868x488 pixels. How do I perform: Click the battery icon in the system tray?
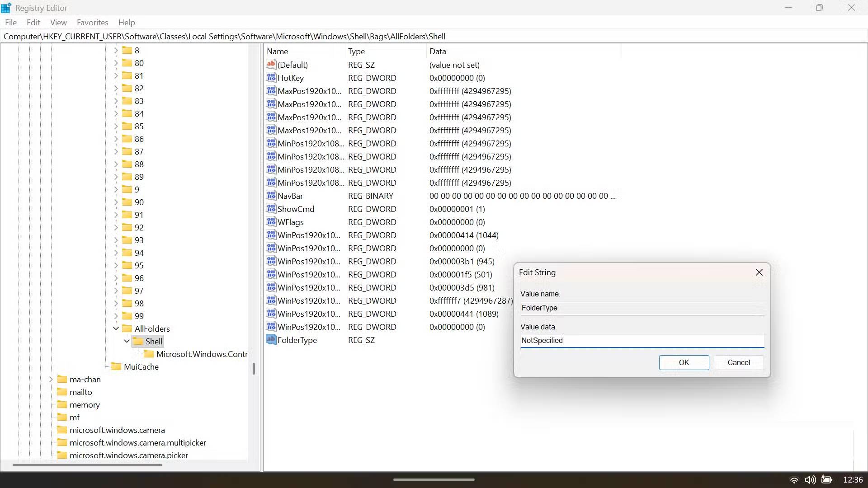click(827, 480)
